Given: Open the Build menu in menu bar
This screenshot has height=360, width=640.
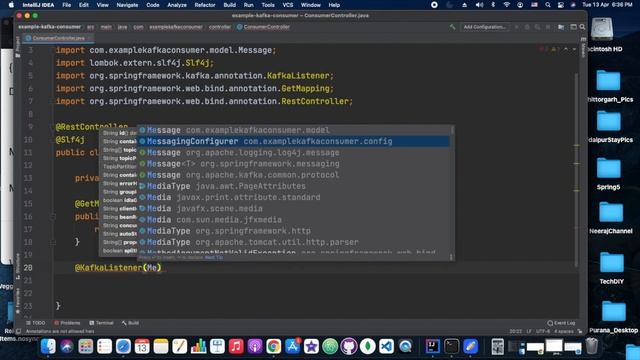Looking at the screenshot, I should (x=229, y=5).
